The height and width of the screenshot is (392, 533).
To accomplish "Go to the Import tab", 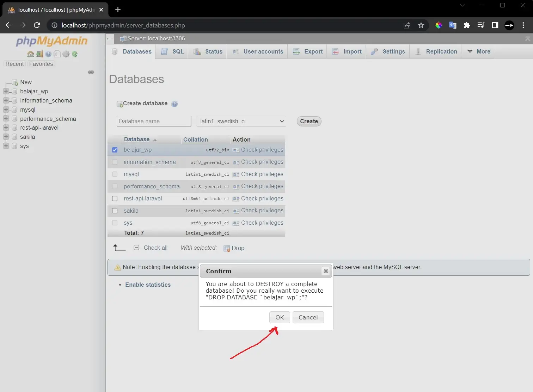I will tap(347, 51).
